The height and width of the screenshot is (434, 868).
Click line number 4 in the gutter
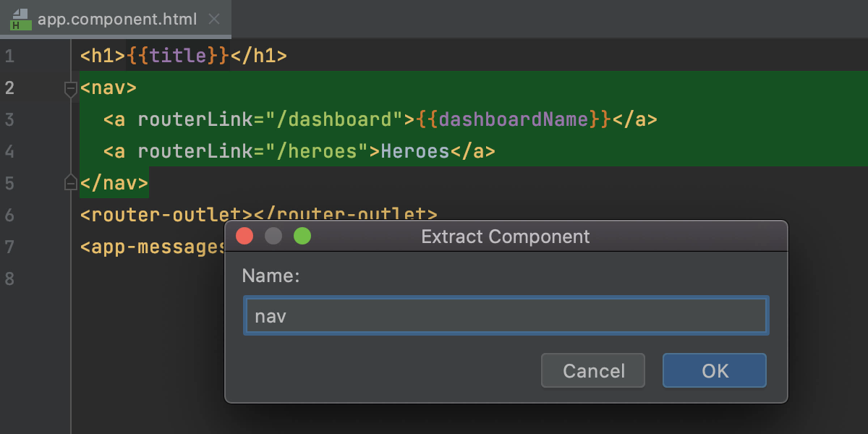(9, 152)
